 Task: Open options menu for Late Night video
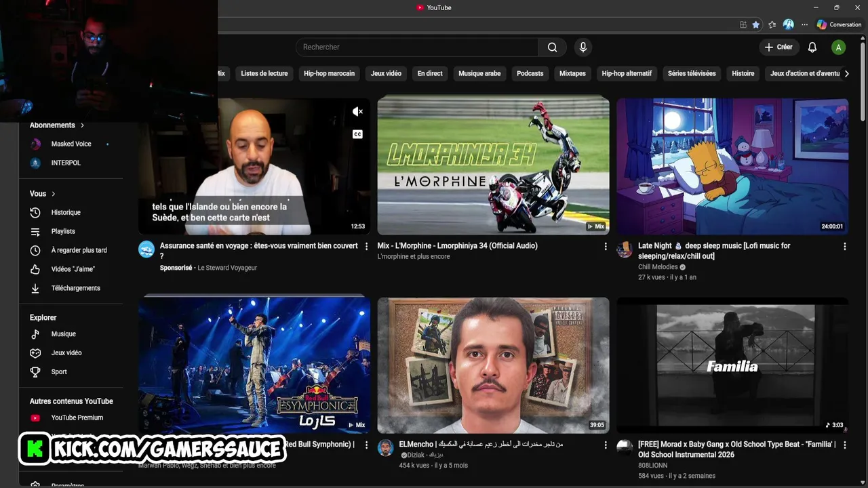click(x=844, y=247)
